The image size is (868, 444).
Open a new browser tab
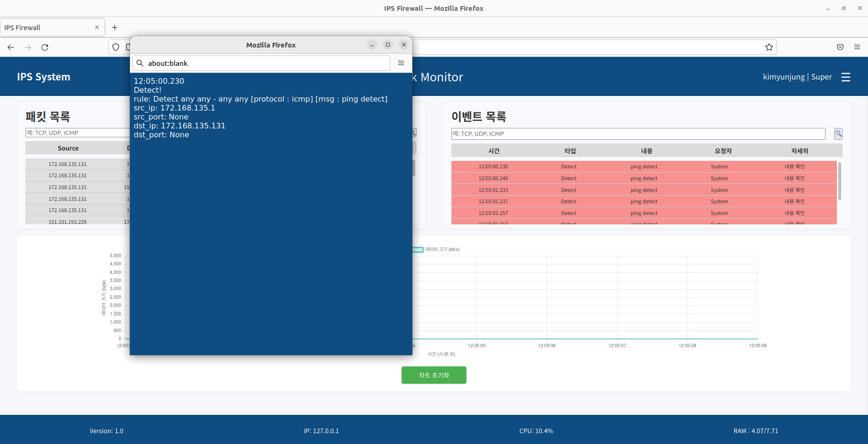tap(114, 28)
